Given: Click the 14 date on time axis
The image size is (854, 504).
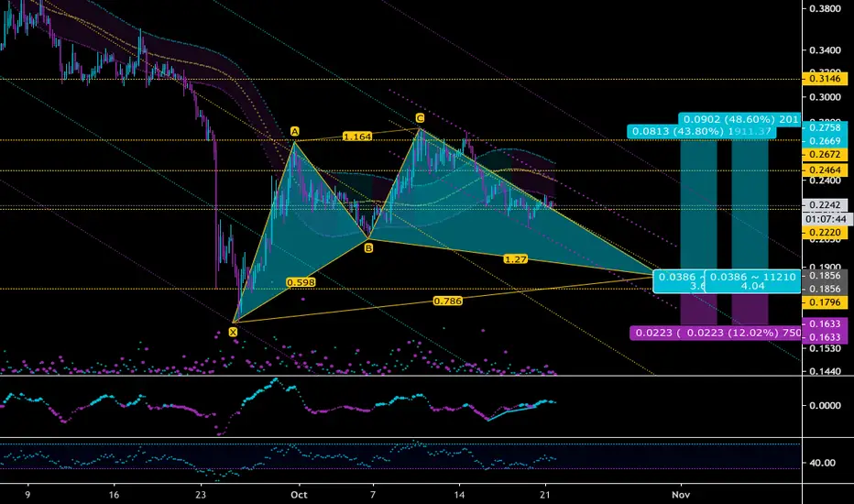Looking at the screenshot, I should pos(460,495).
